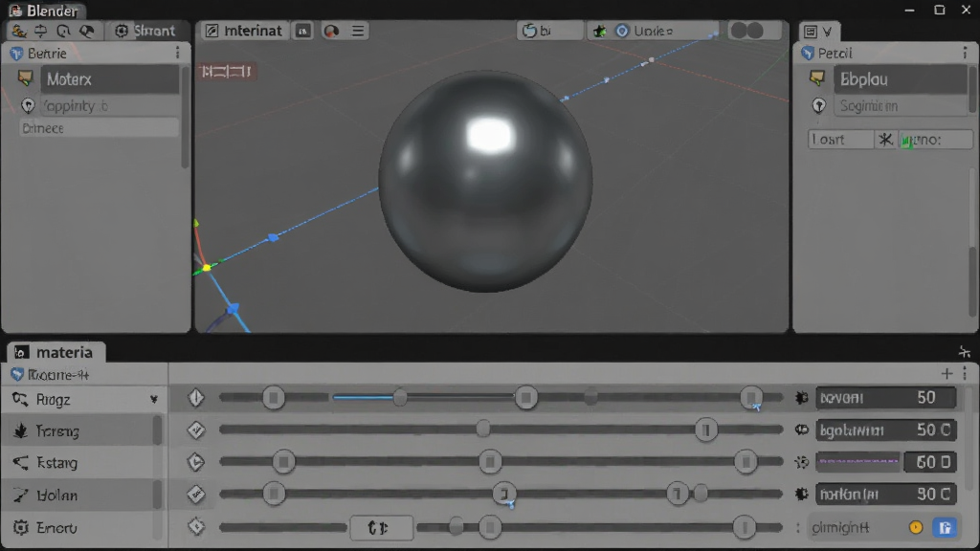Open the Bertrie panel options dots

coord(177,54)
